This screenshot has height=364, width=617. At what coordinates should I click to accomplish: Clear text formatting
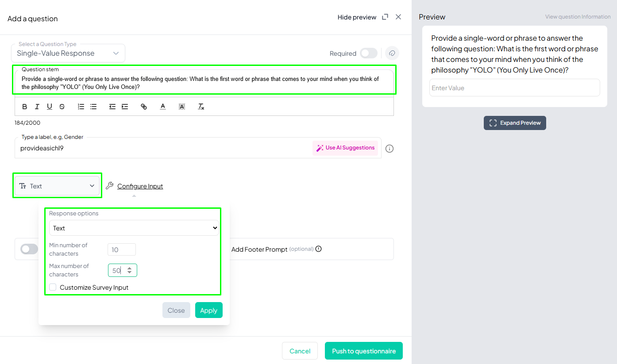click(201, 107)
